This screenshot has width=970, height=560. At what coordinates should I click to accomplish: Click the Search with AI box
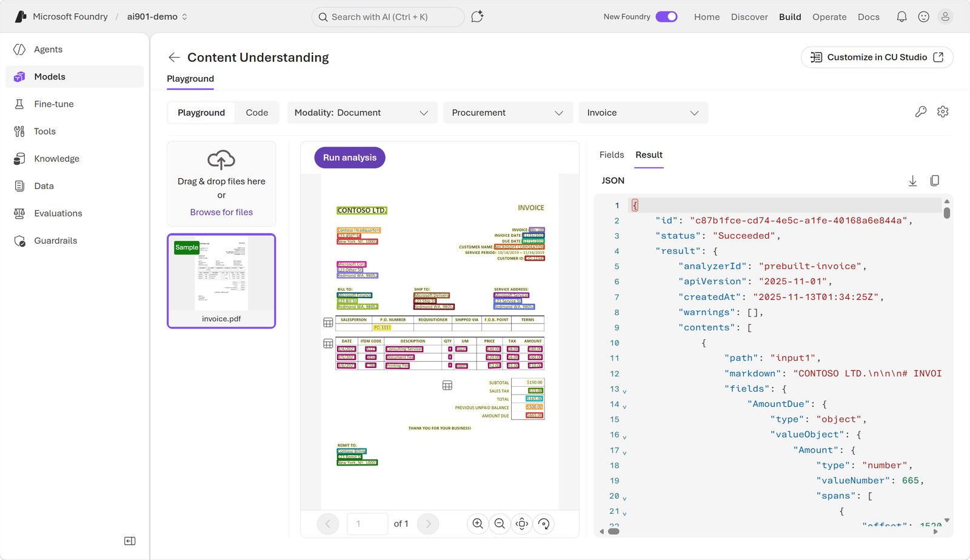[x=388, y=17]
